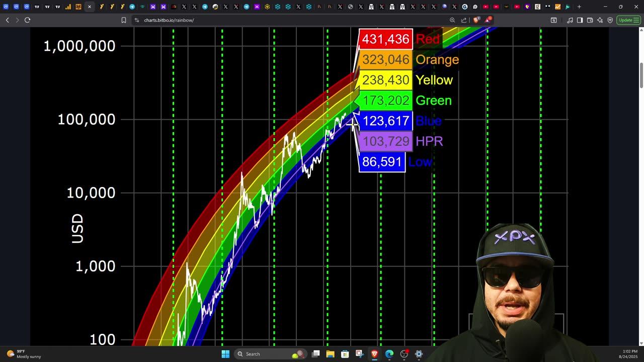The height and width of the screenshot is (362, 644).
Task: Open the Windows Start menu
Action: pyautogui.click(x=225, y=354)
